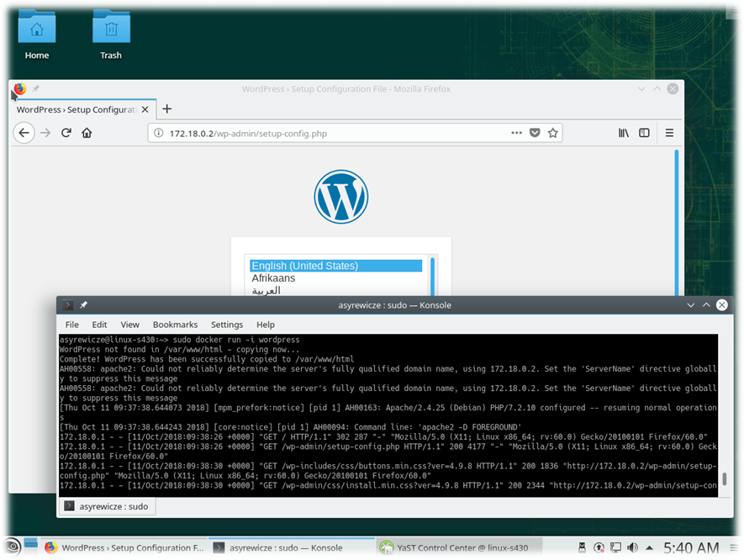Open the network connections tray icon
This screenshot has height=560, width=744.
click(x=615, y=547)
